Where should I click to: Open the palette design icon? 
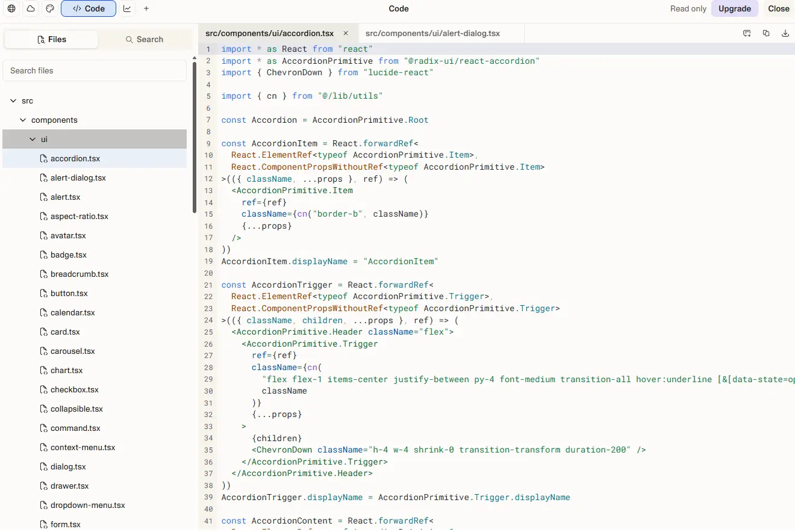point(50,8)
